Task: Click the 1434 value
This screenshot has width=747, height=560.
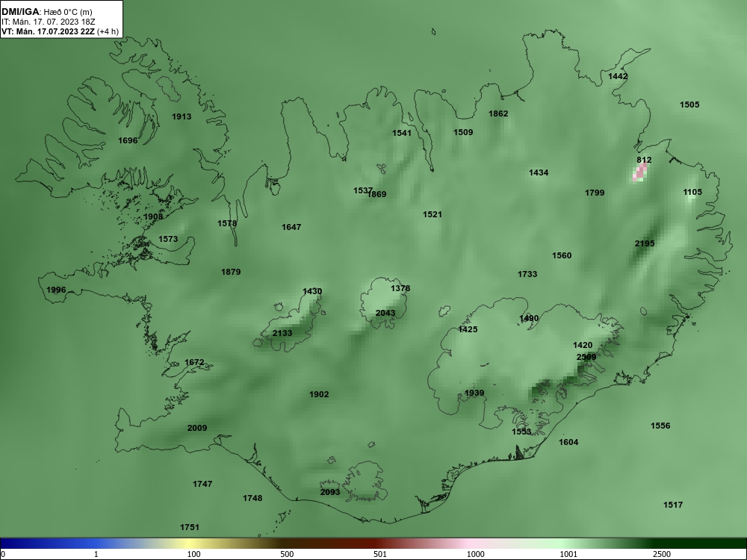Action: 539,173
